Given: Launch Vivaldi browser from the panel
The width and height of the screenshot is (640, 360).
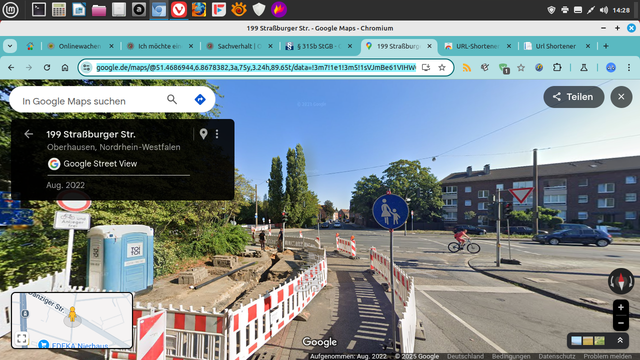Looking at the screenshot, I should pyautogui.click(x=179, y=9).
